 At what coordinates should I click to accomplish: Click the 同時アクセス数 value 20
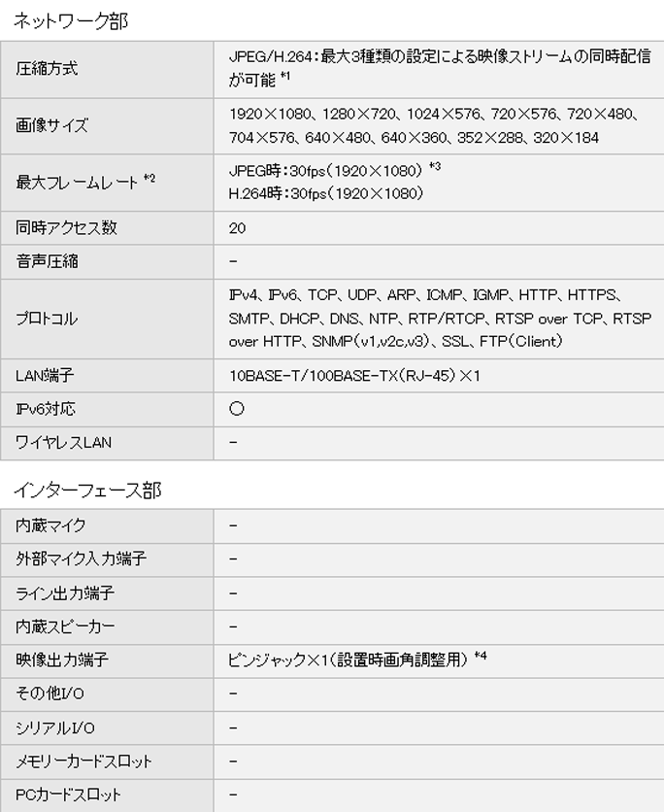click(x=238, y=228)
